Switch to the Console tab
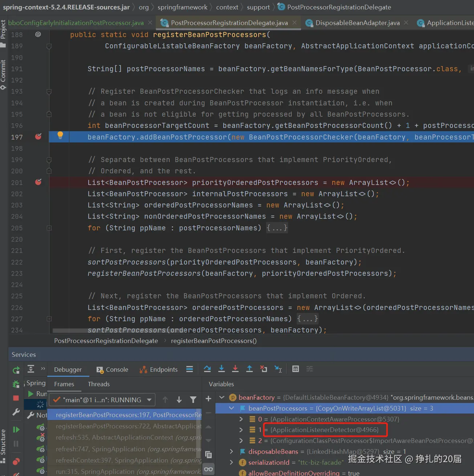 point(112,370)
